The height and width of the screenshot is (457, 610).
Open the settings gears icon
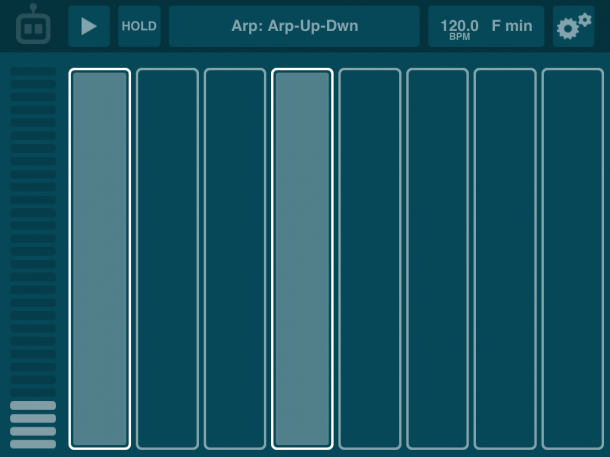click(x=574, y=27)
